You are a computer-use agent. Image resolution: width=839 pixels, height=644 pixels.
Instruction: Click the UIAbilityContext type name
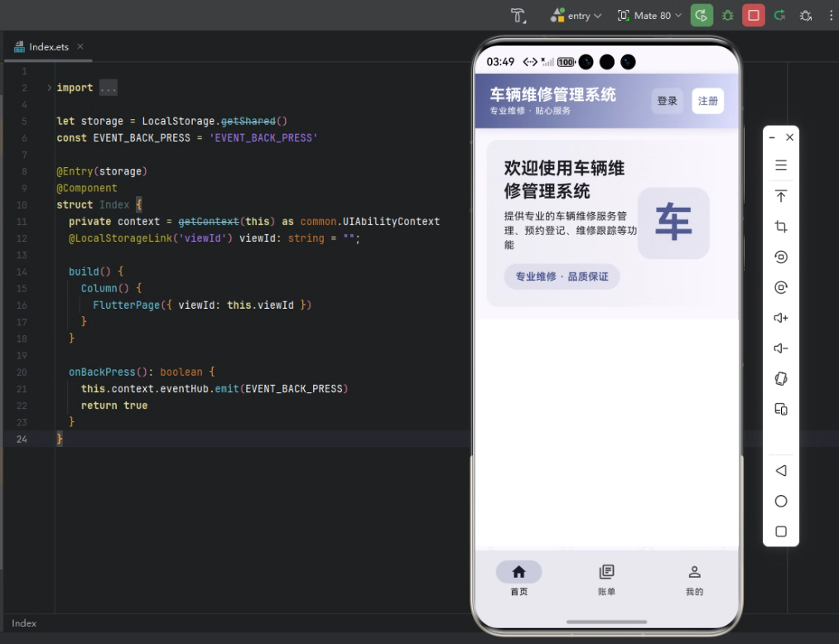[391, 222]
